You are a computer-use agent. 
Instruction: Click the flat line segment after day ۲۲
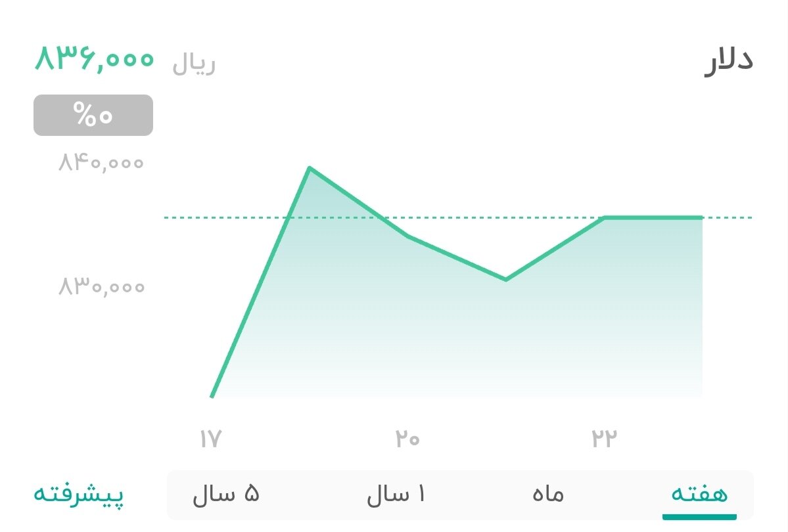651,217
